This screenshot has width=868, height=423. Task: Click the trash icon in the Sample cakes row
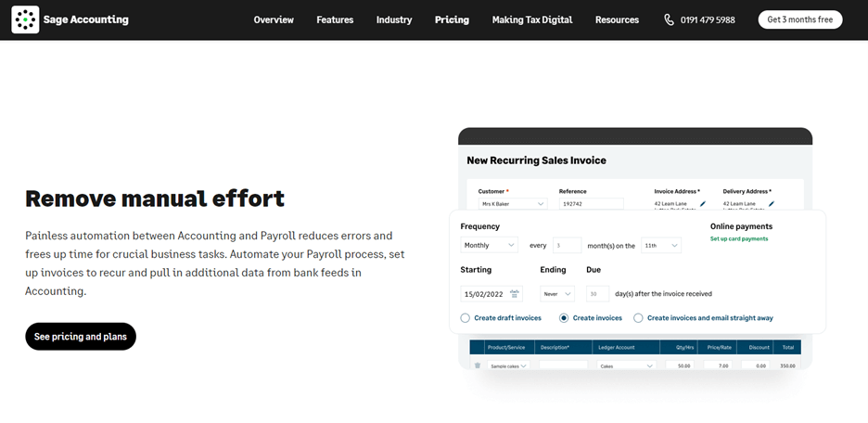point(478,365)
